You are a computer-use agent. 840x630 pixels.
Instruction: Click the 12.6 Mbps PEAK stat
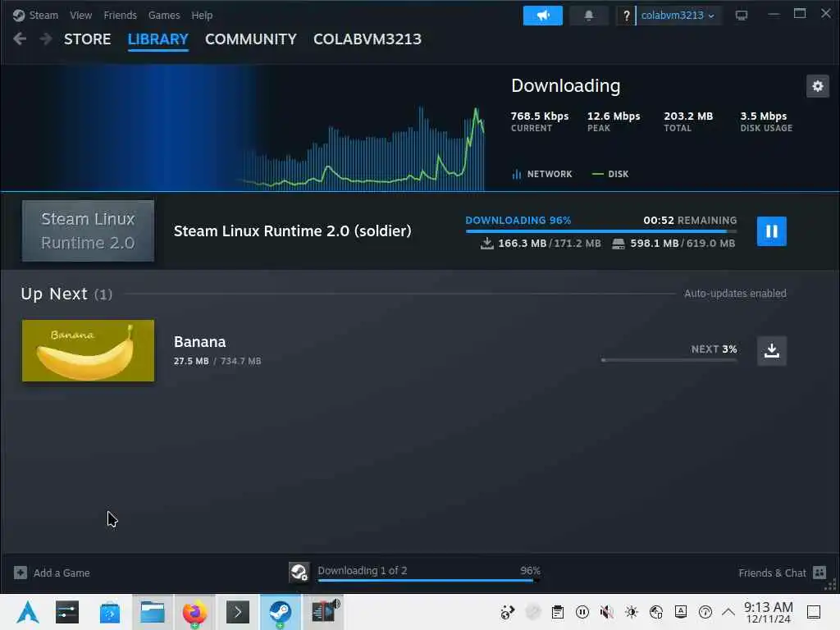(x=614, y=121)
